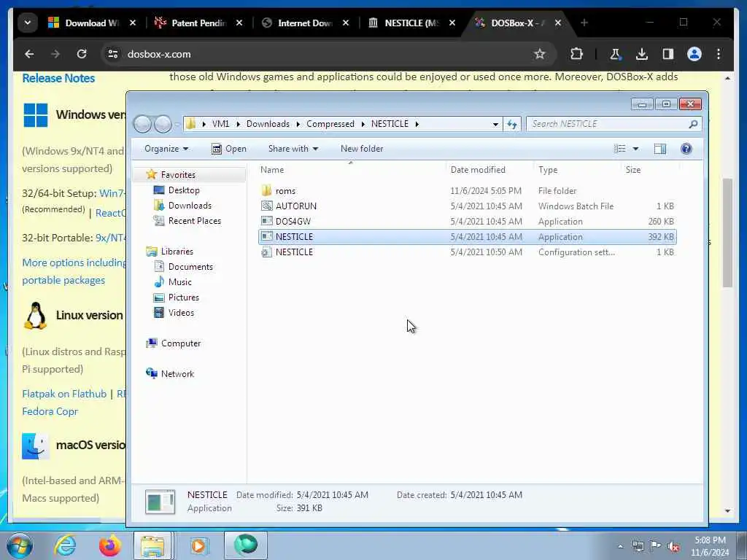The image size is (747, 560).
Task: Expand the Share with dropdown
Action: tap(293, 149)
